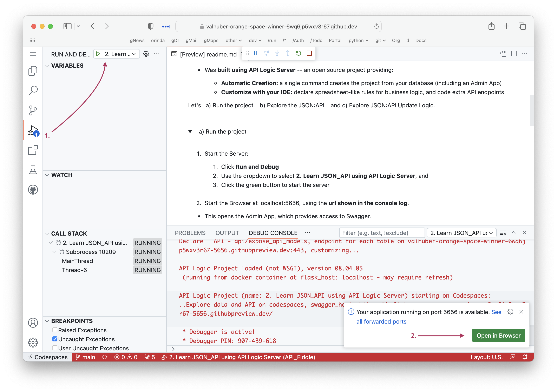Restart the debug session
557x392 pixels.
click(298, 53)
